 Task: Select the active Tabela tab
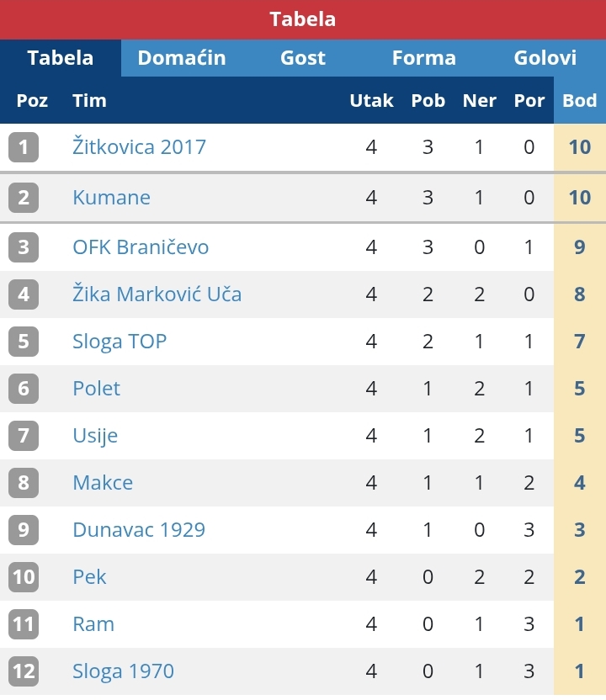click(x=61, y=58)
